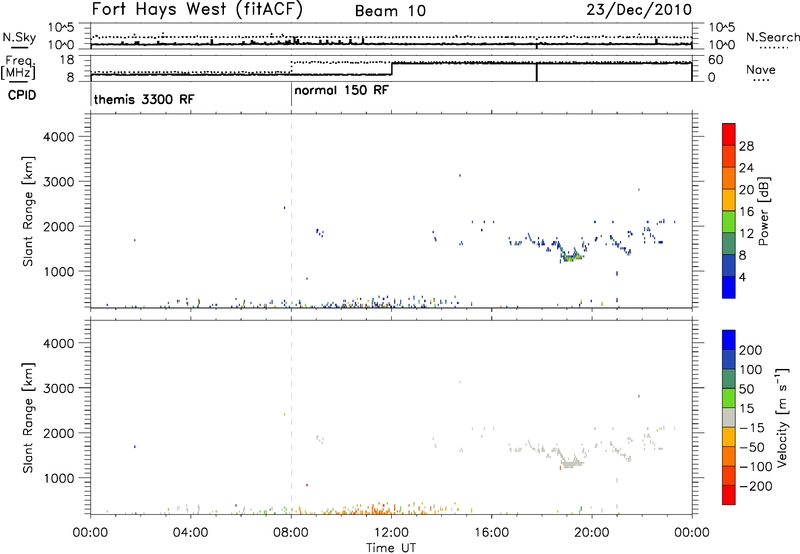Click the '28' label on Power colorbar
The width and height of the screenshot is (800, 554).
point(746,146)
